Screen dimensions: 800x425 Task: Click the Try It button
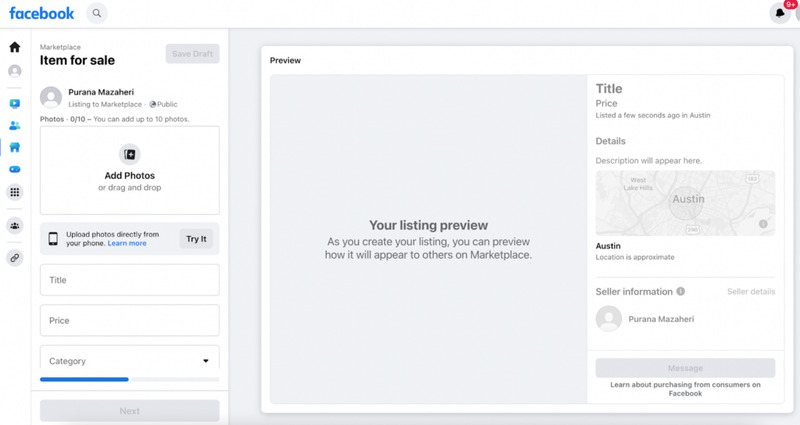pyautogui.click(x=196, y=239)
